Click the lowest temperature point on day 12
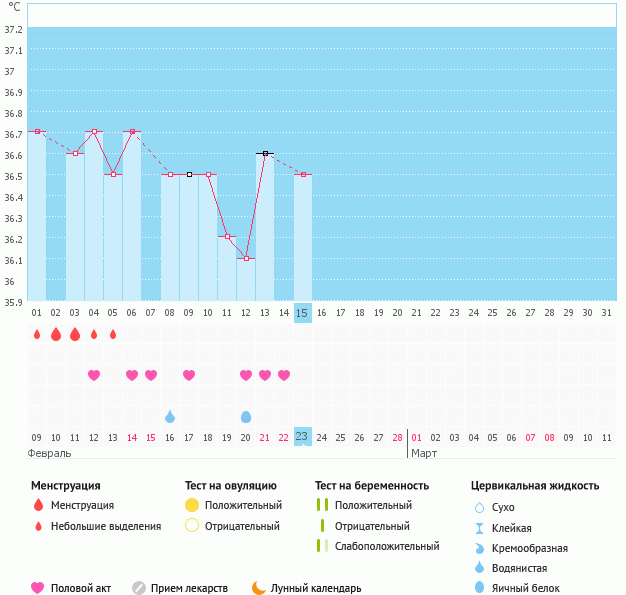Screen dimensions: 626x595 pos(246,258)
